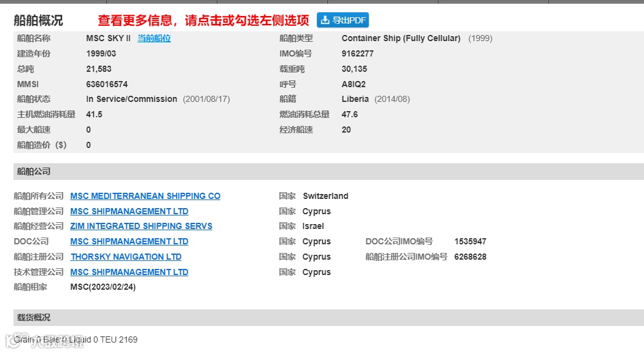Select status date (2001/08/17)
Screen dimensions: 644x353
207,99
